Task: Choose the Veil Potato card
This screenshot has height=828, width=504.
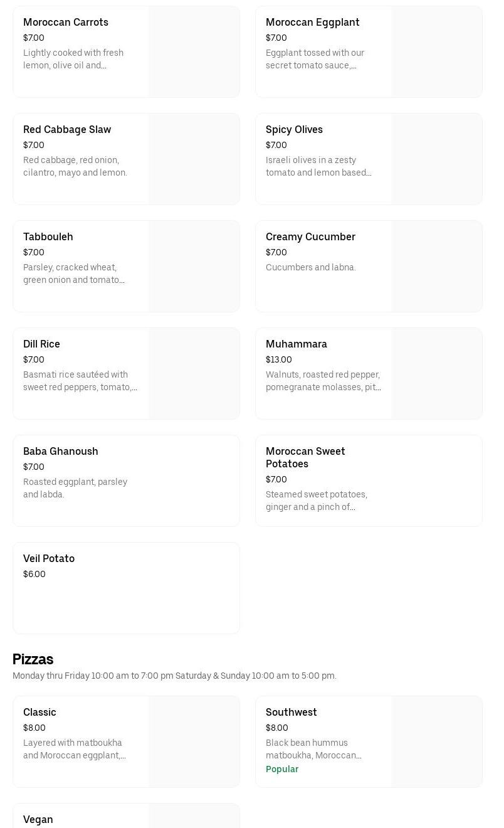Action: point(126,588)
